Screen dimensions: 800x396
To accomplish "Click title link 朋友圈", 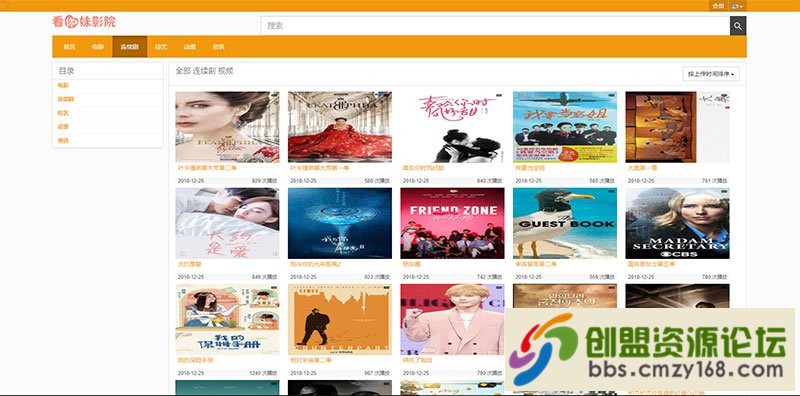I will (x=411, y=264).
